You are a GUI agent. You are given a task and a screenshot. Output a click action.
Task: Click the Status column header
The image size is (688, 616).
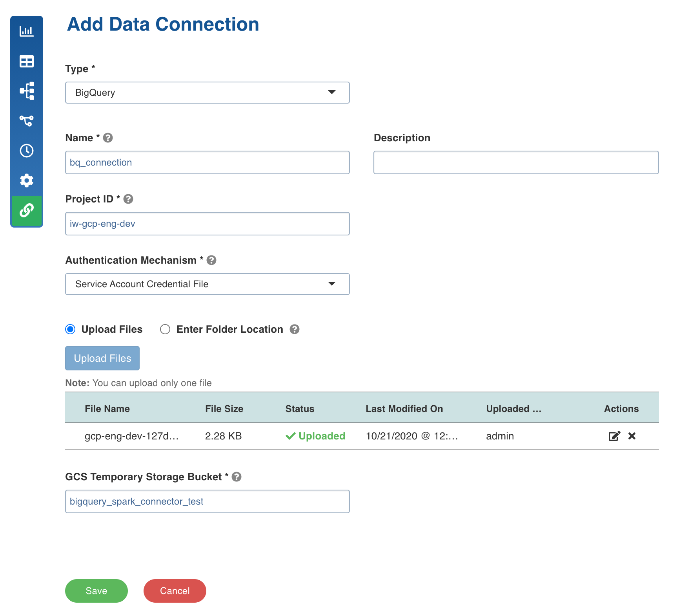coord(300,409)
